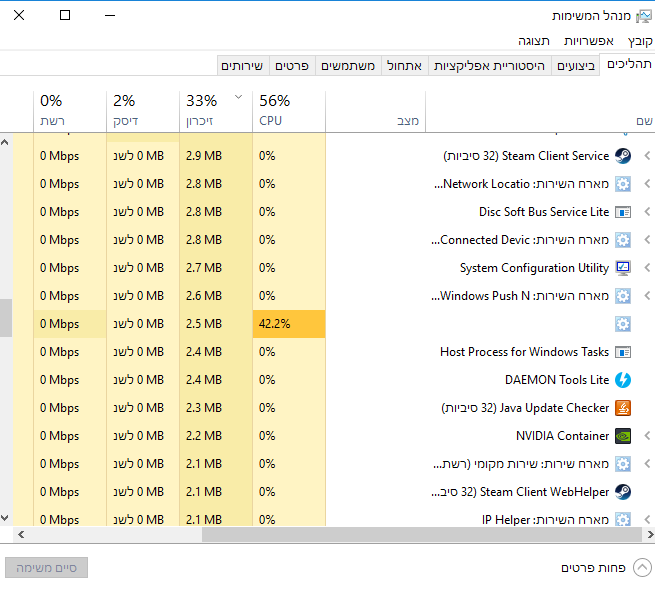Click the 2.7 MB memory cell
655x590 pixels.
pos(216,268)
